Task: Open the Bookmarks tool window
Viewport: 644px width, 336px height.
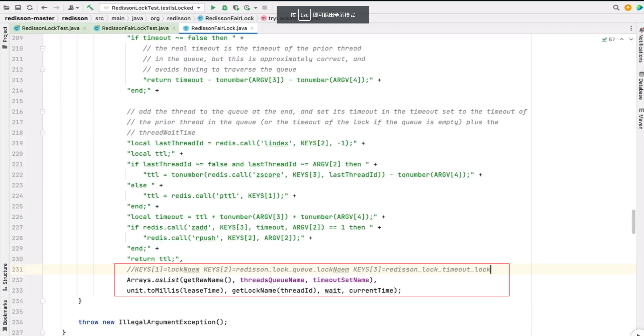Action: point(5,315)
